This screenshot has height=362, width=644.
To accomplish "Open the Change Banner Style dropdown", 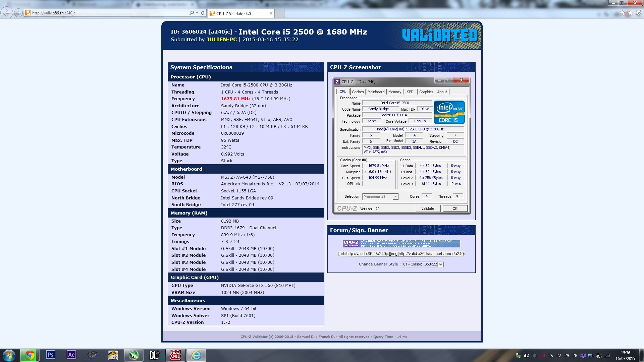I will click(x=423, y=264).
